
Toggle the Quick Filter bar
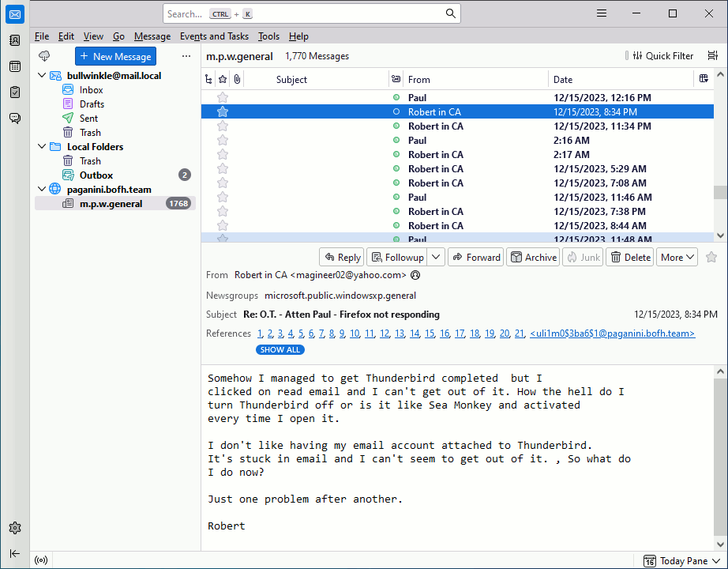(x=662, y=56)
